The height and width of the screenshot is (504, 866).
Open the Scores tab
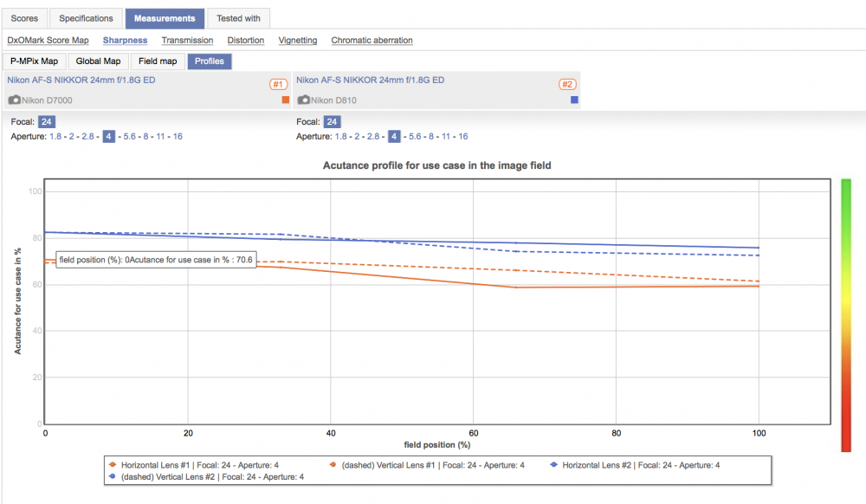point(24,18)
